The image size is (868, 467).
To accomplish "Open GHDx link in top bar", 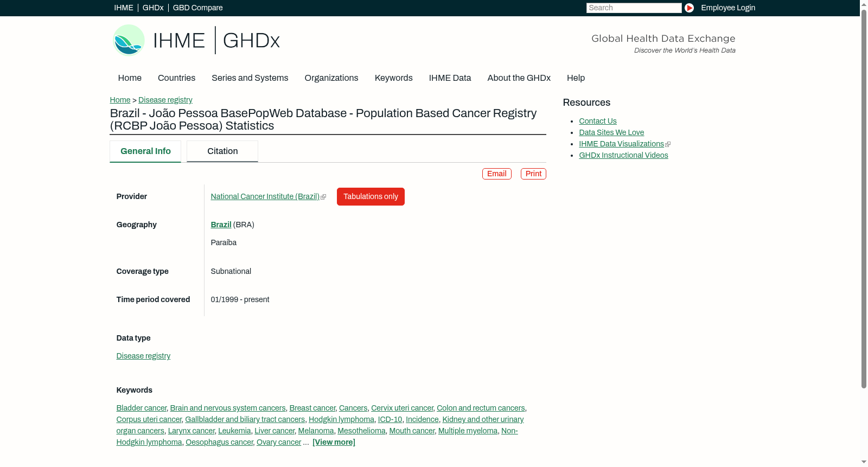I will pyautogui.click(x=153, y=8).
